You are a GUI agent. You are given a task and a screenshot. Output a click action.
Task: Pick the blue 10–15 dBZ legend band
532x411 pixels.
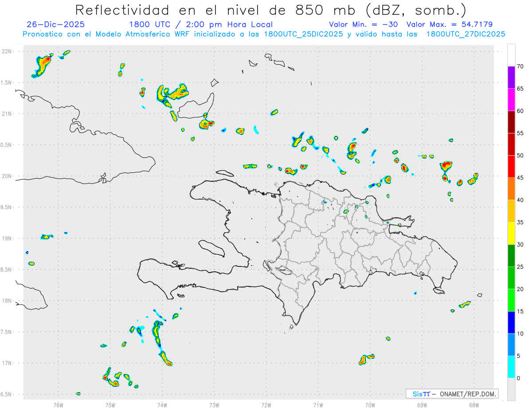coord(511,322)
